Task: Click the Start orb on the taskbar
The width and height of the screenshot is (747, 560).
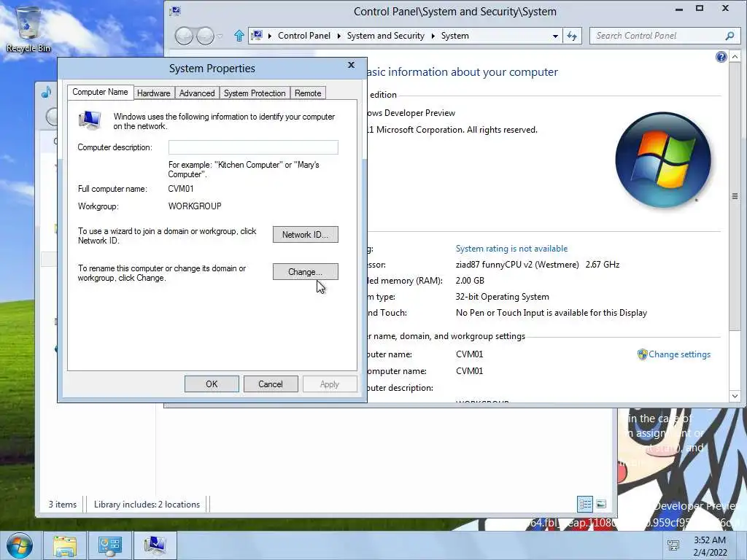Action: pyautogui.click(x=20, y=545)
